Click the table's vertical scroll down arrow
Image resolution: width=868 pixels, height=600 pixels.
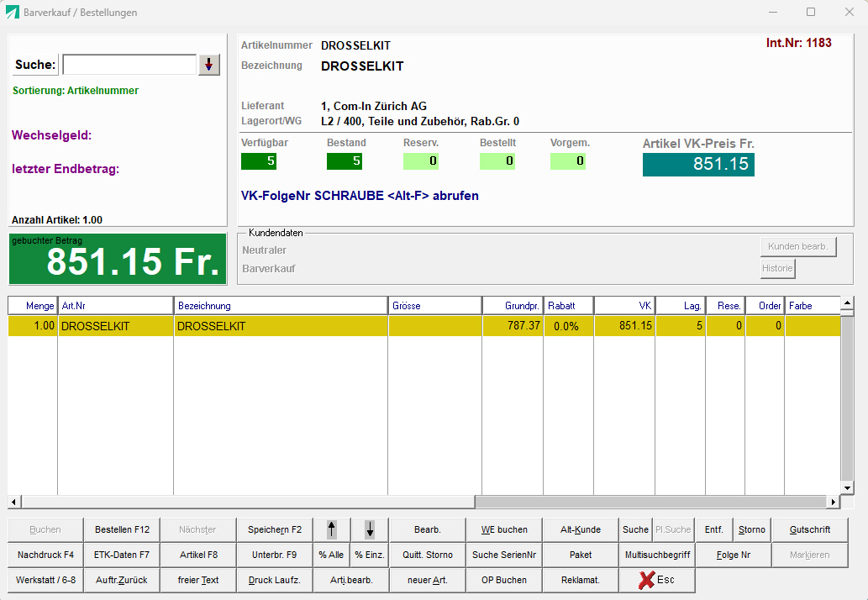point(847,488)
